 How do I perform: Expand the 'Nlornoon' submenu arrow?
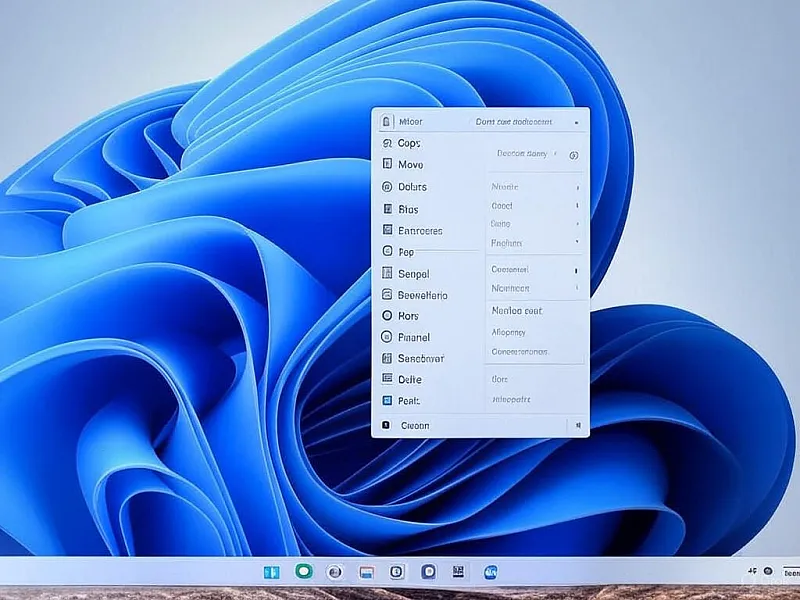point(577,288)
